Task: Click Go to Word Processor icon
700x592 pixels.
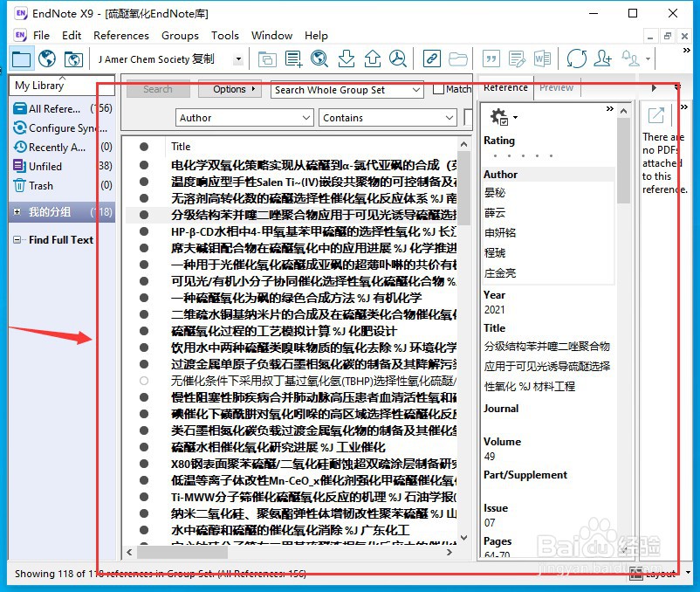Action: pos(542,59)
